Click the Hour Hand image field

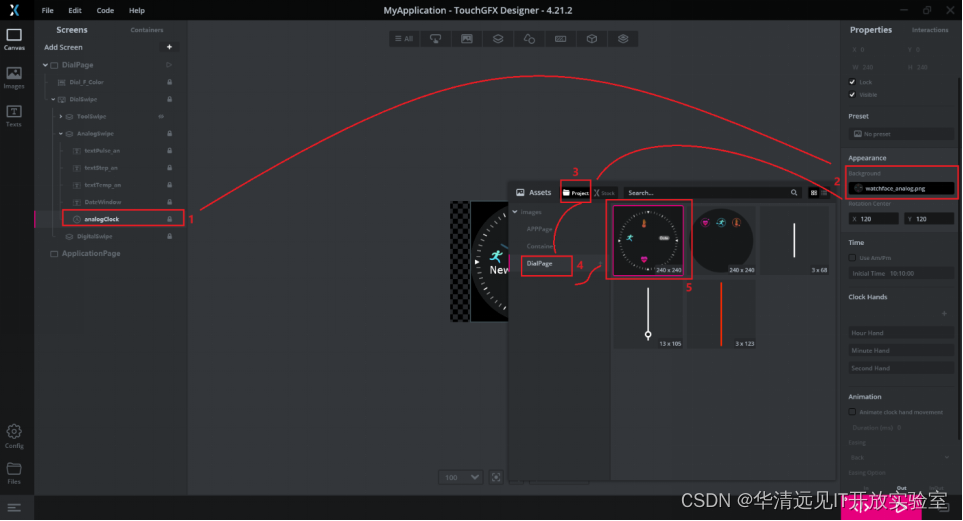pos(901,332)
